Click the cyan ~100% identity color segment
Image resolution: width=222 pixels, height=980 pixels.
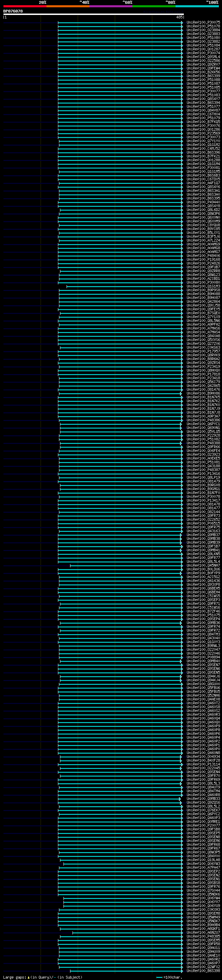(197, 6)
